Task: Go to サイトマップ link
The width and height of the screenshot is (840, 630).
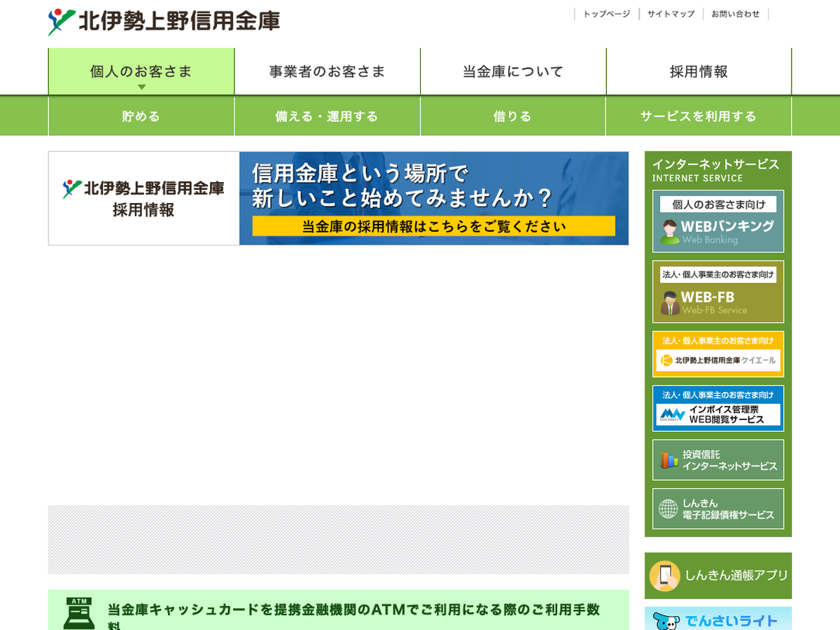Action: tap(671, 14)
